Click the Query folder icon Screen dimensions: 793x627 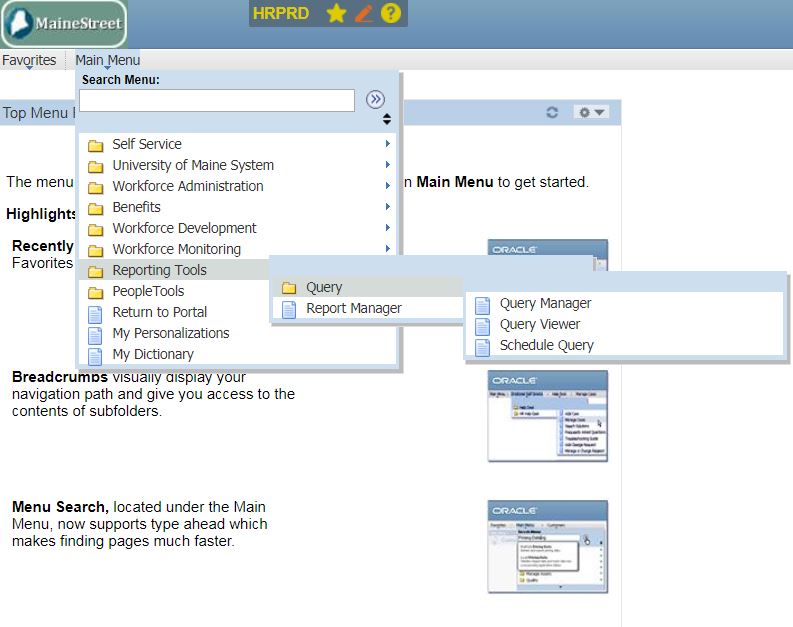[289, 288]
